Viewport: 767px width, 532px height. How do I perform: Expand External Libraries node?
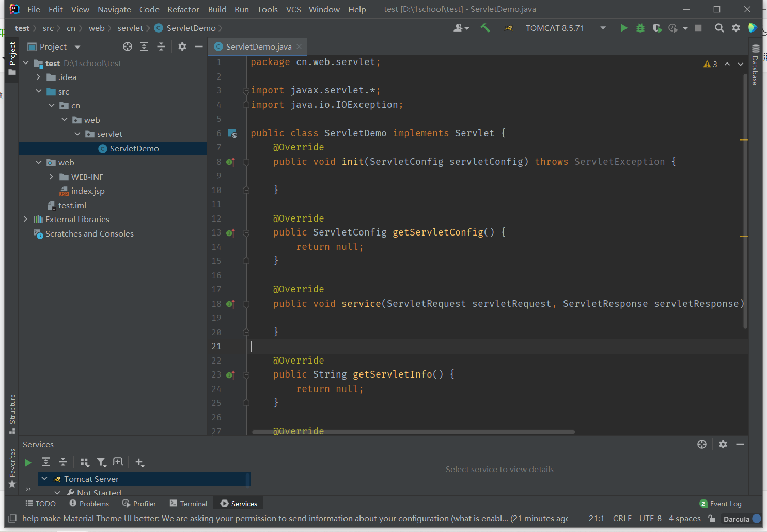point(25,219)
